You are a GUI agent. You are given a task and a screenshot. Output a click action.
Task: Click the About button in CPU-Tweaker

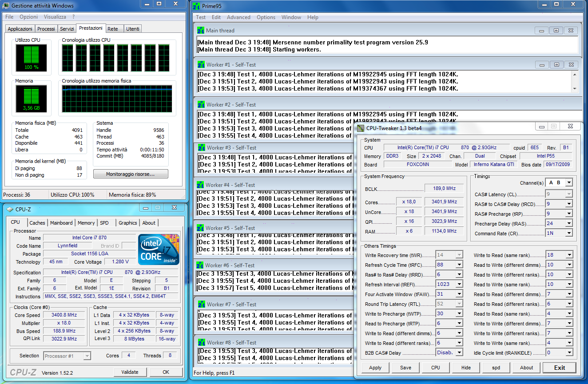(x=526, y=368)
